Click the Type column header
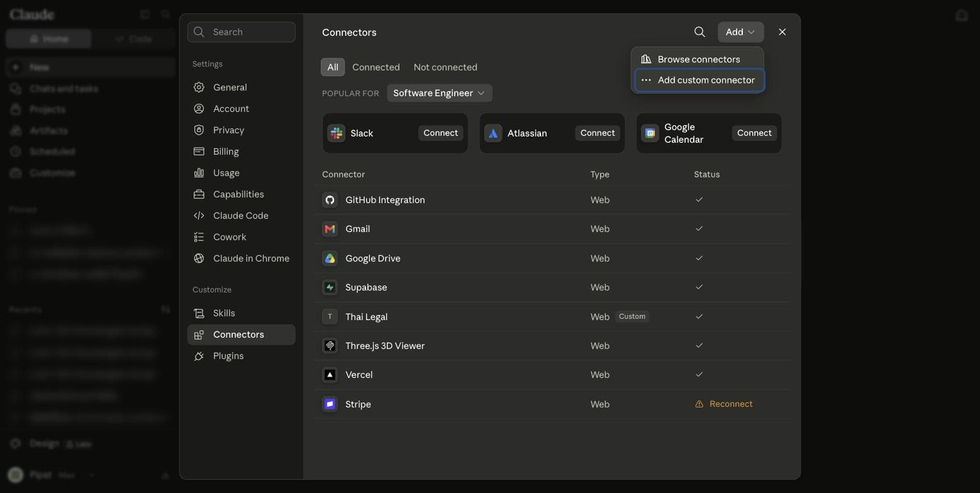 click(599, 174)
